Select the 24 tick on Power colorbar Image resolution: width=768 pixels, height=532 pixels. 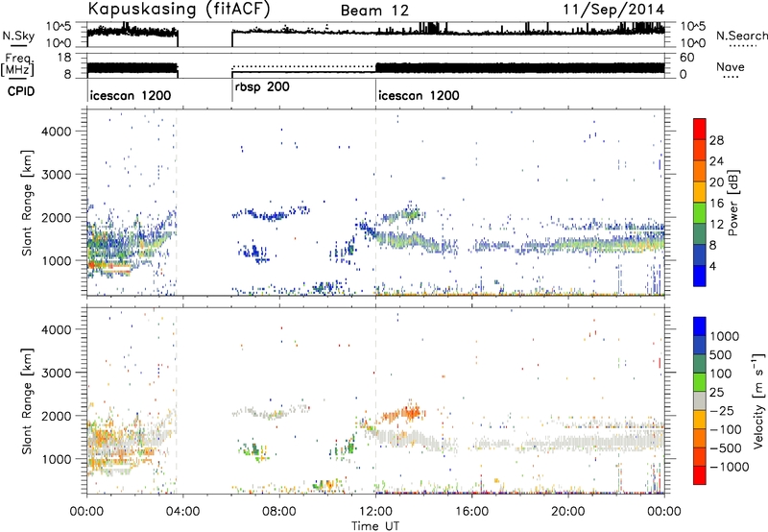(x=716, y=161)
